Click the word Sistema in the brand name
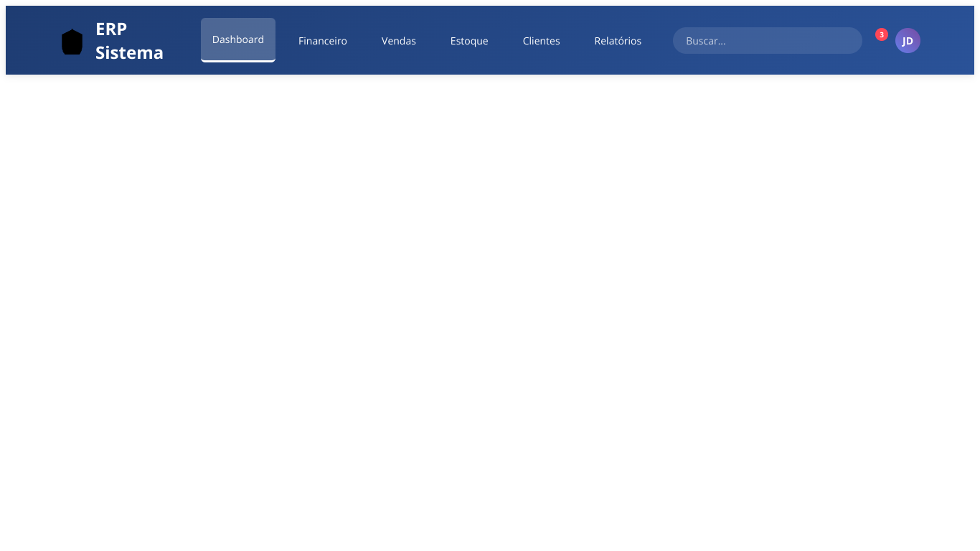 coord(129,53)
